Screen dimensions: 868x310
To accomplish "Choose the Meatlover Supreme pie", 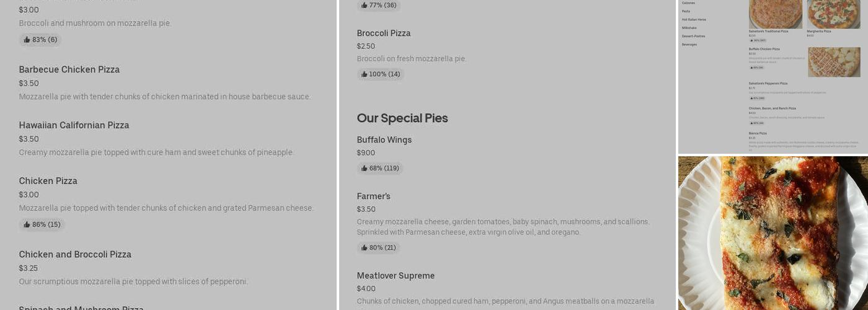I will pos(396,276).
